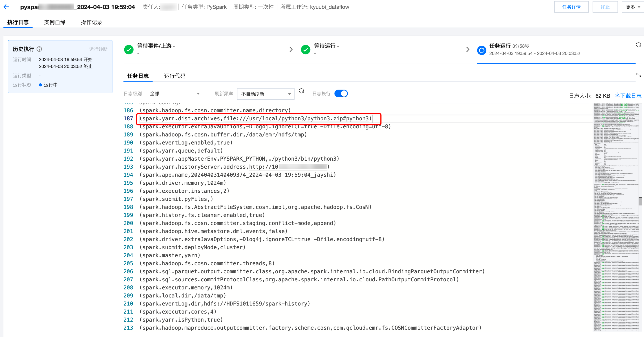The width and height of the screenshot is (644, 337).
Task: Click the 任务运行 blue status circle
Action: 481,50
